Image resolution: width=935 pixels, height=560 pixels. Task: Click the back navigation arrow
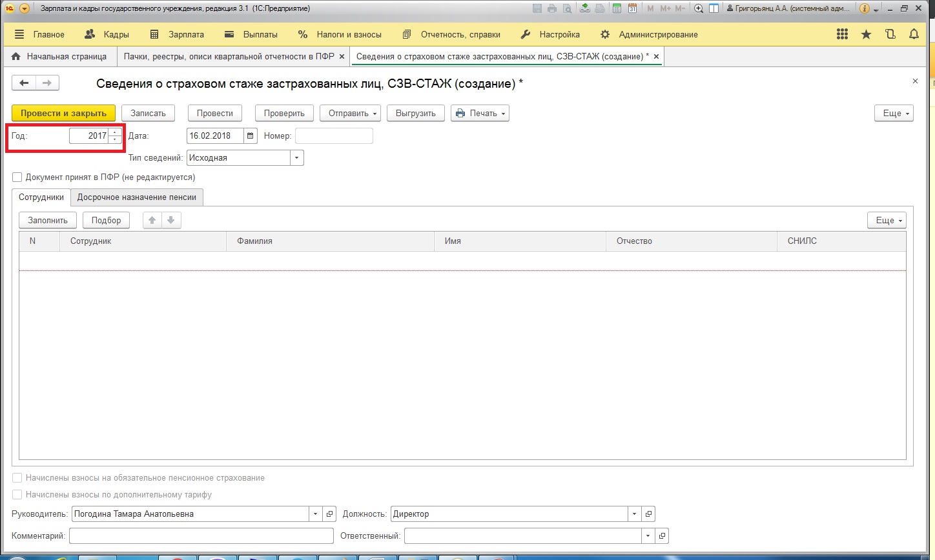tap(24, 83)
